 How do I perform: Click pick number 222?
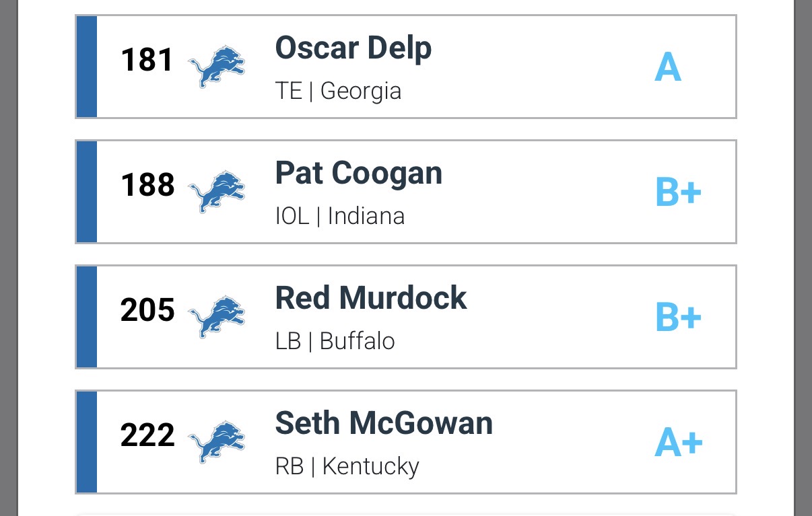[147, 436]
